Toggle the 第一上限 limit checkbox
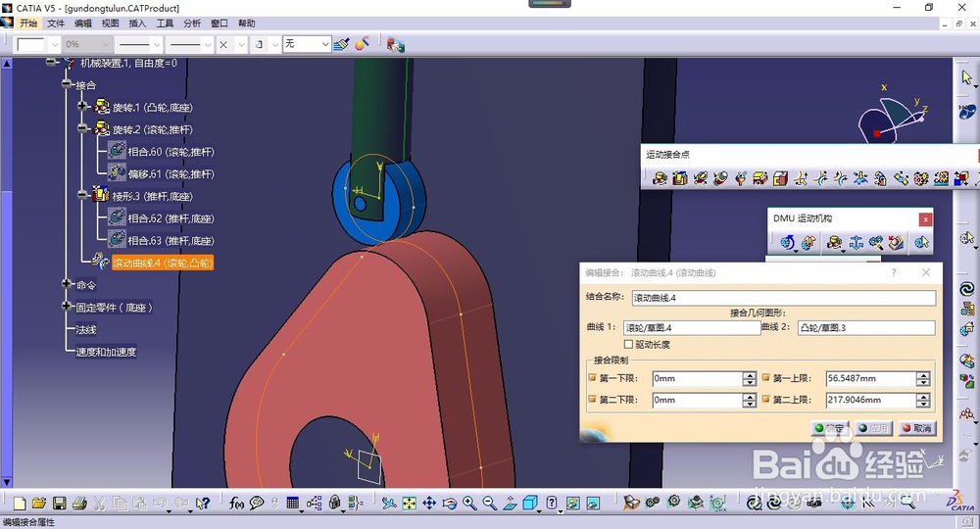The width and height of the screenshot is (980, 529). [766, 378]
